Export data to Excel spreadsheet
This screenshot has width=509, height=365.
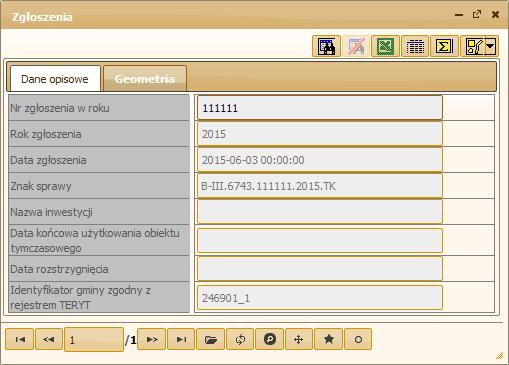[385, 46]
